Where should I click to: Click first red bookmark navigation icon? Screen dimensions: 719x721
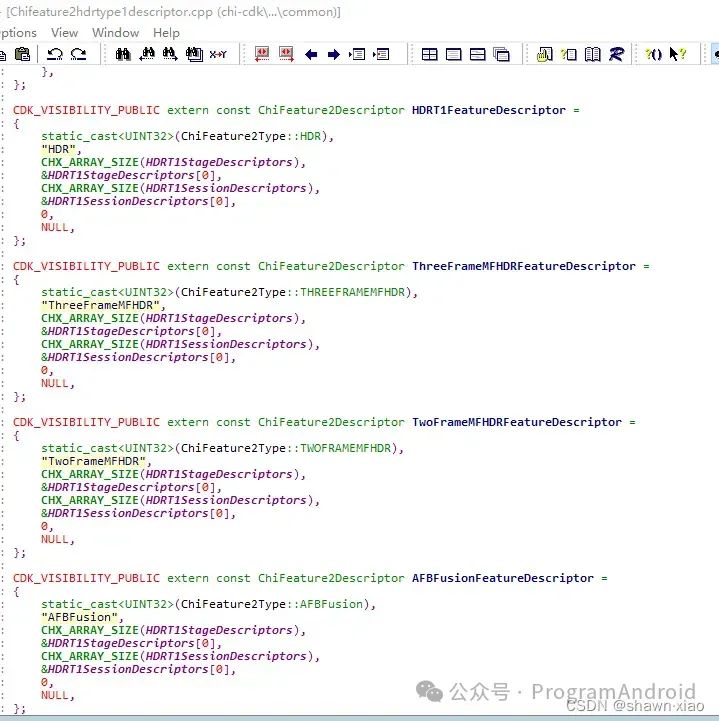coord(262,54)
